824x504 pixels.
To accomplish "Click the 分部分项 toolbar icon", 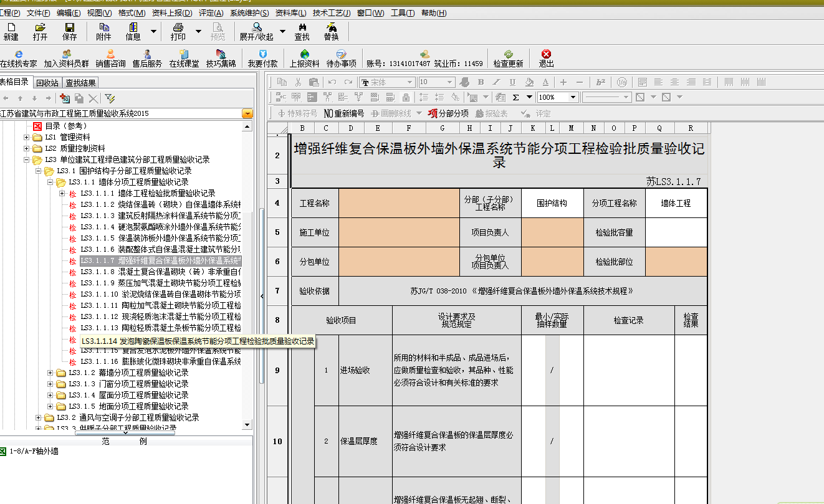I will pos(448,113).
